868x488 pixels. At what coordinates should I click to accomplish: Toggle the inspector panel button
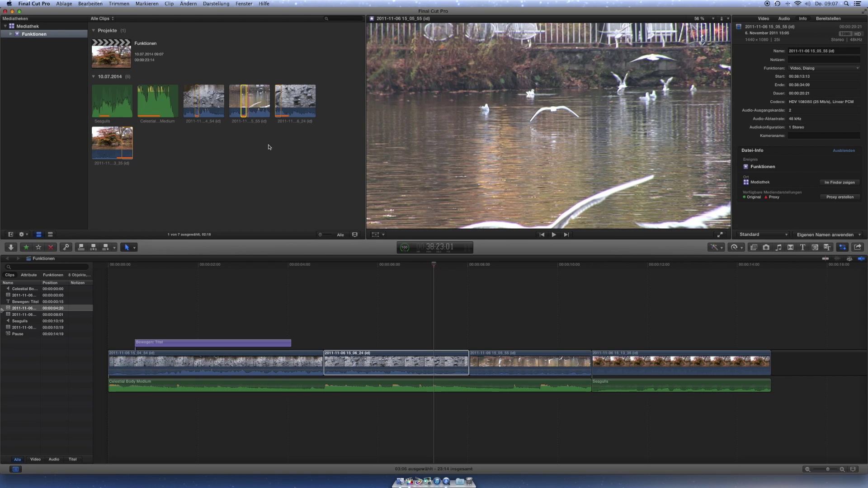click(x=842, y=247)
